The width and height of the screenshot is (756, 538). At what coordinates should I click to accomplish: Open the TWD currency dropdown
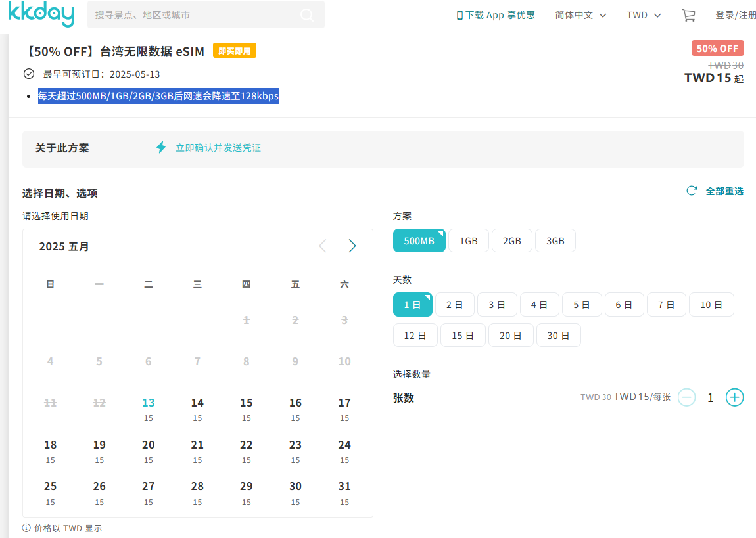point(643,14)
